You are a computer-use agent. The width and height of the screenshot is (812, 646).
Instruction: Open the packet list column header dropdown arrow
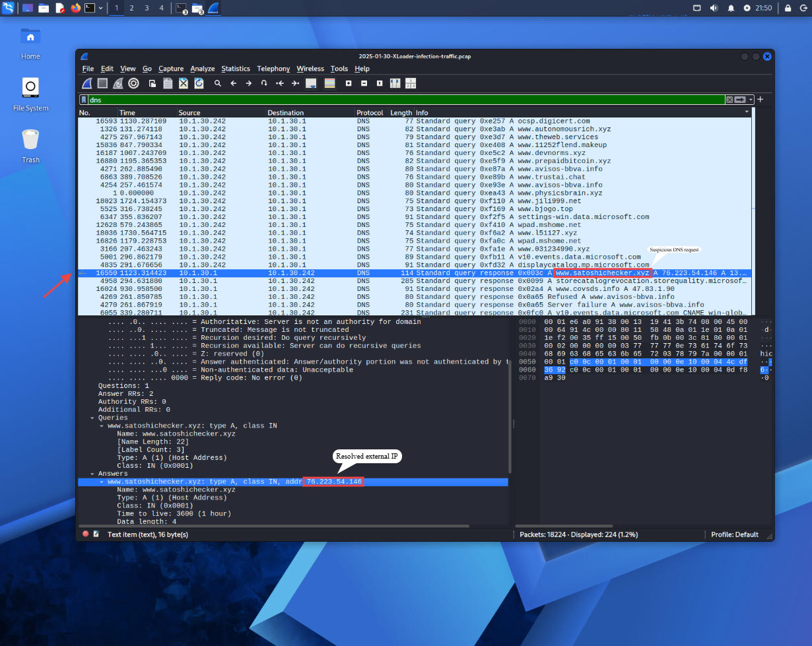tap(748, 113)
